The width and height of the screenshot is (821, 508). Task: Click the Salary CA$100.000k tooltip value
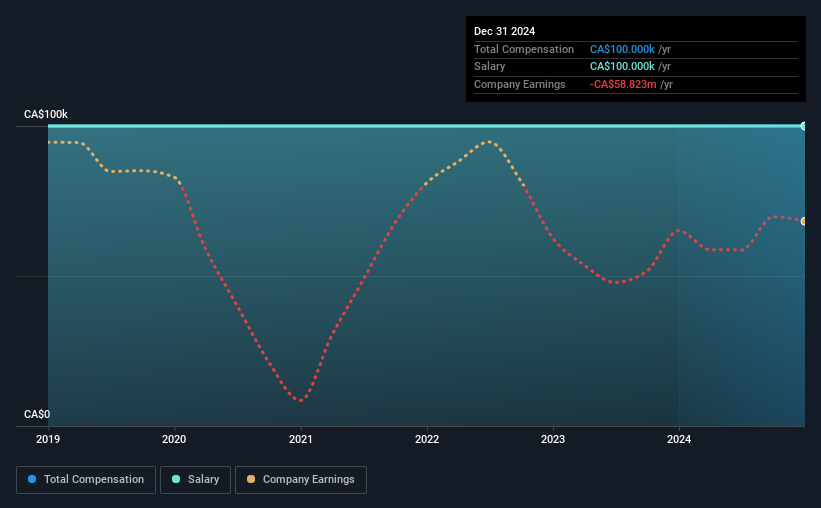pyautogui.click(x=622, y=67)
